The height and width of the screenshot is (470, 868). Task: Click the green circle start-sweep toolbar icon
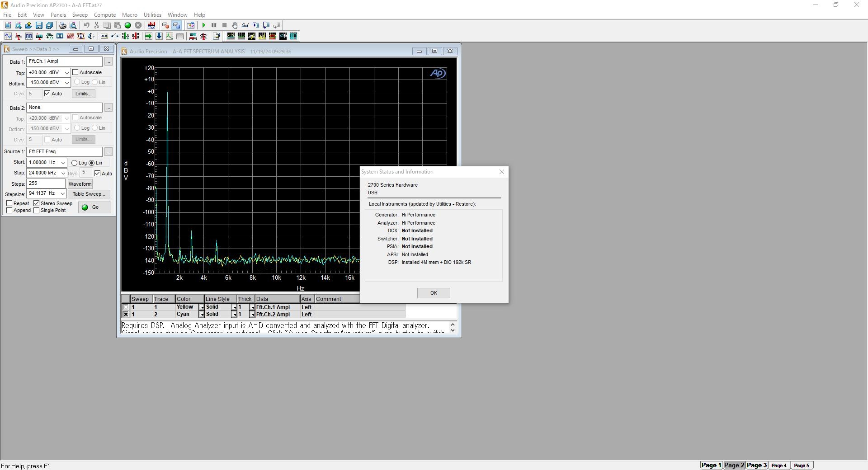coord(127,25)
